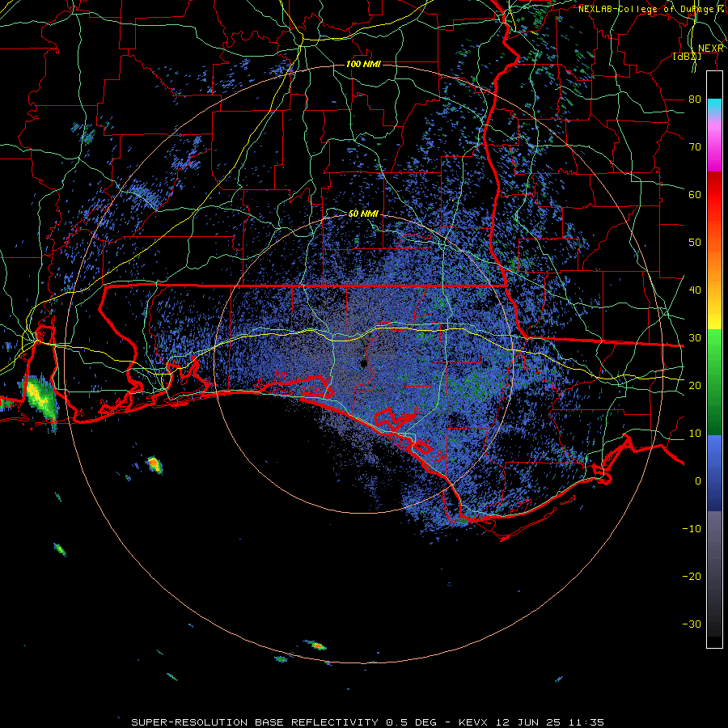Screen dimensions: 728x728
Task: Select the 70 value on dBZ scale
Action: coord(695,147)
